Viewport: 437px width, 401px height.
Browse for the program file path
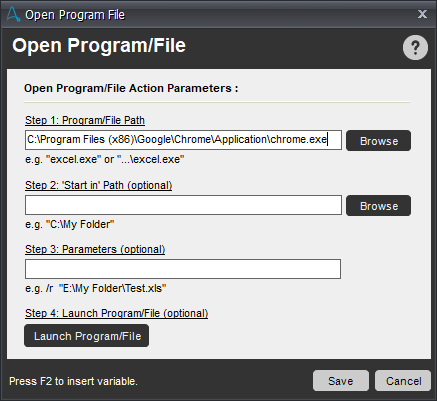point(378,141)
